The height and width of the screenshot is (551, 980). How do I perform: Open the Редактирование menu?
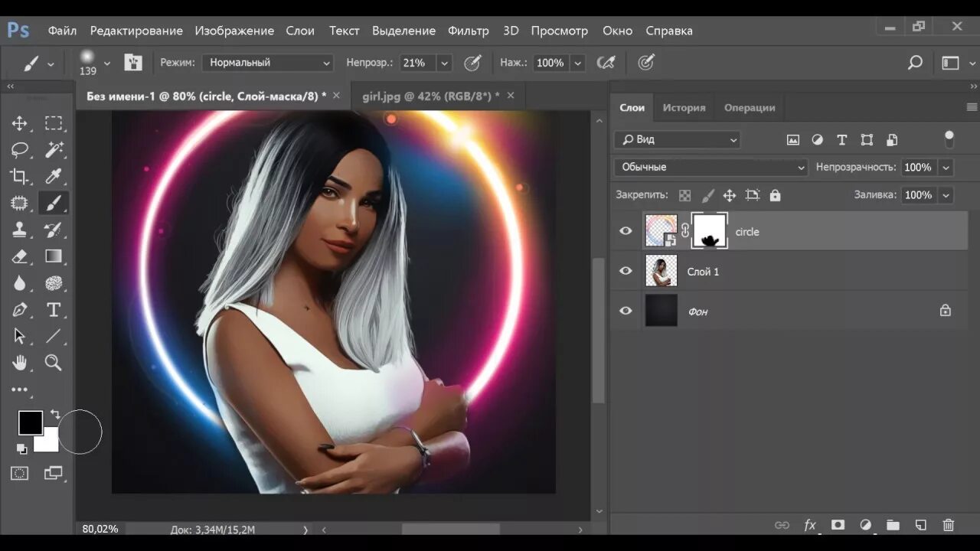coord(136,31)
